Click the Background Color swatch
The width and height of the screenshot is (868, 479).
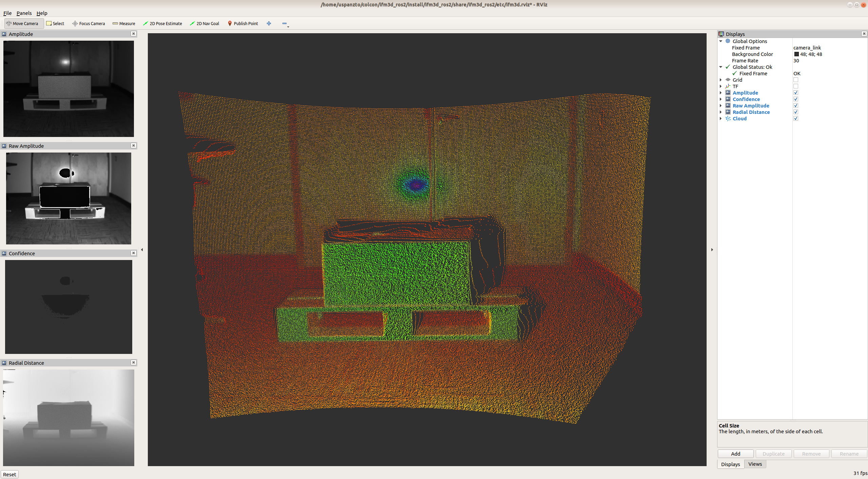coord(796,54)
